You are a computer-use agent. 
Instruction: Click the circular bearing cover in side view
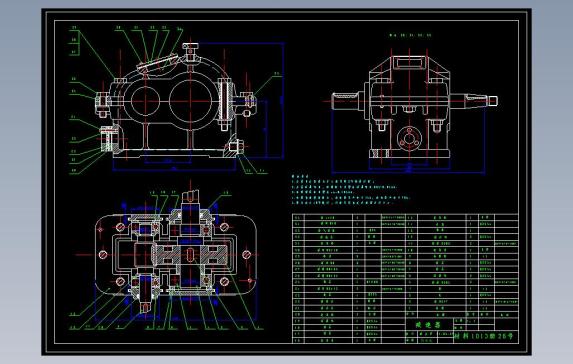409,139
